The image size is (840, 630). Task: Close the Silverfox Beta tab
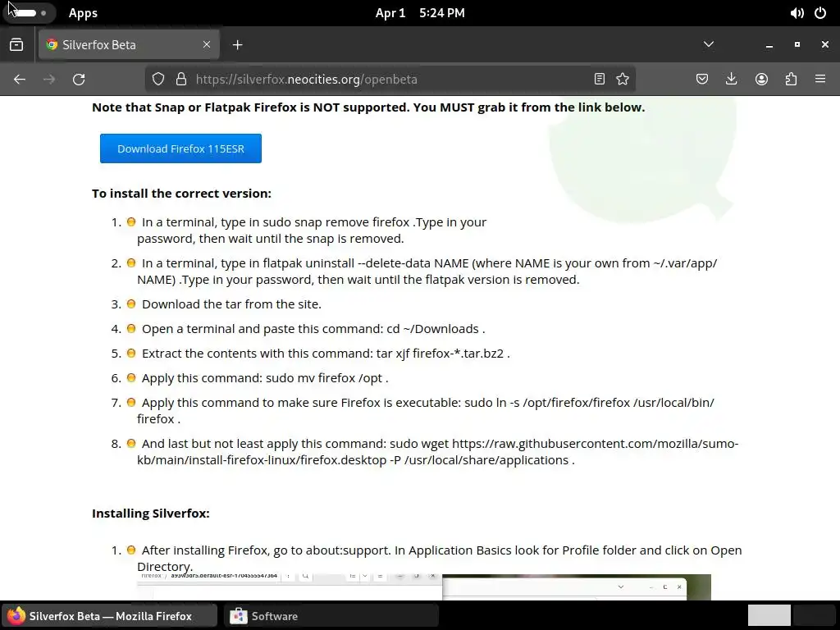pos(207,44)
